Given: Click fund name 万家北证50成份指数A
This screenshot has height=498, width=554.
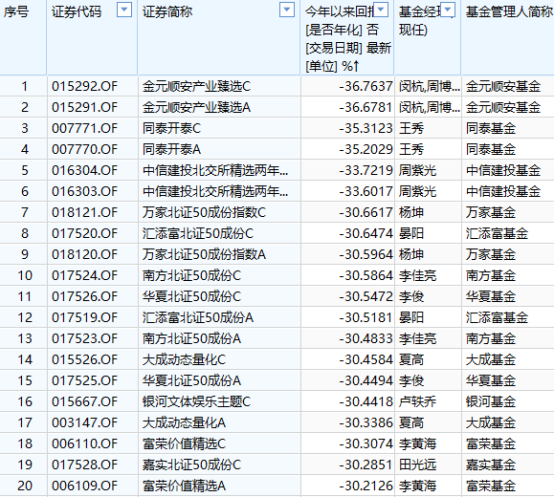Looking at the screenshot, I should pyautogui.click(x=204, y=254).
